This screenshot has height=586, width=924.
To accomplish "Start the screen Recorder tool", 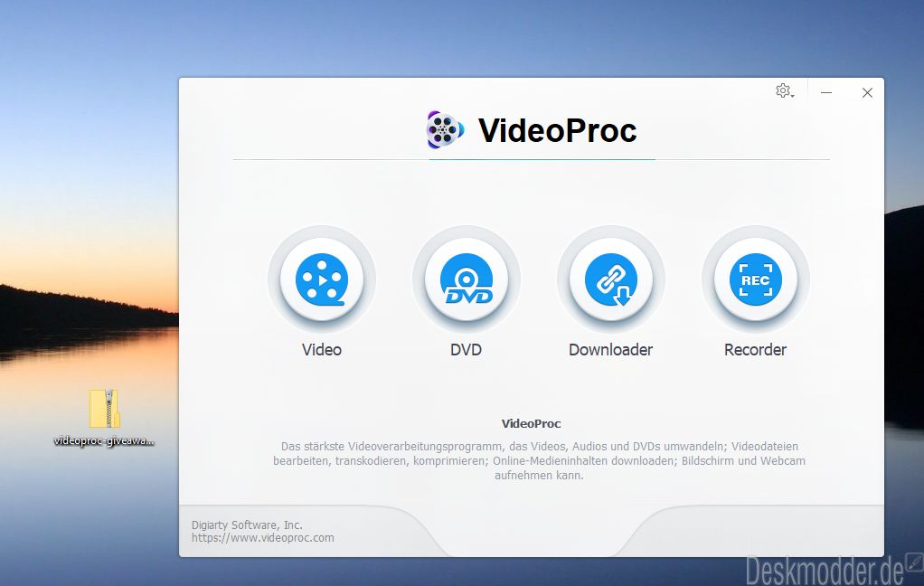I will (756, 279).
